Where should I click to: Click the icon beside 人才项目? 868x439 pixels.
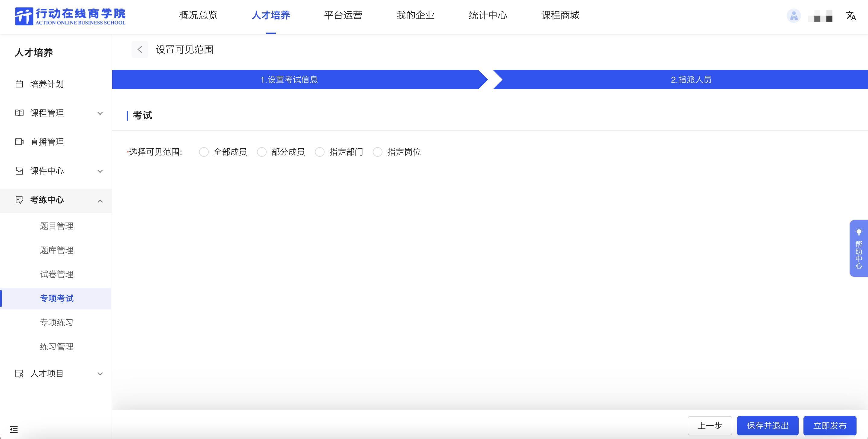pos(19,373)
